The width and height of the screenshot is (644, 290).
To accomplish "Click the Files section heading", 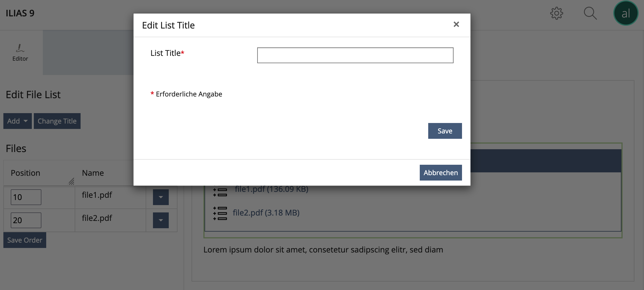I will tap(16, 148).
